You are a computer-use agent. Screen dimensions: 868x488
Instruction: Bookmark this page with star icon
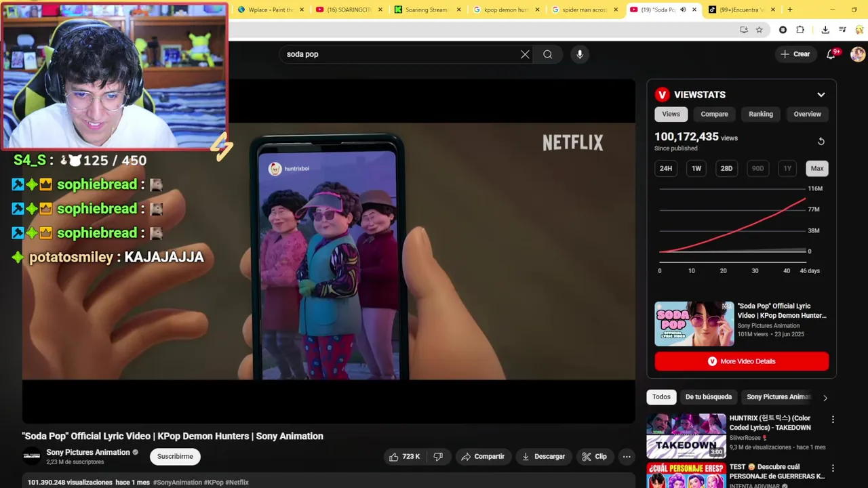point(759,30)
